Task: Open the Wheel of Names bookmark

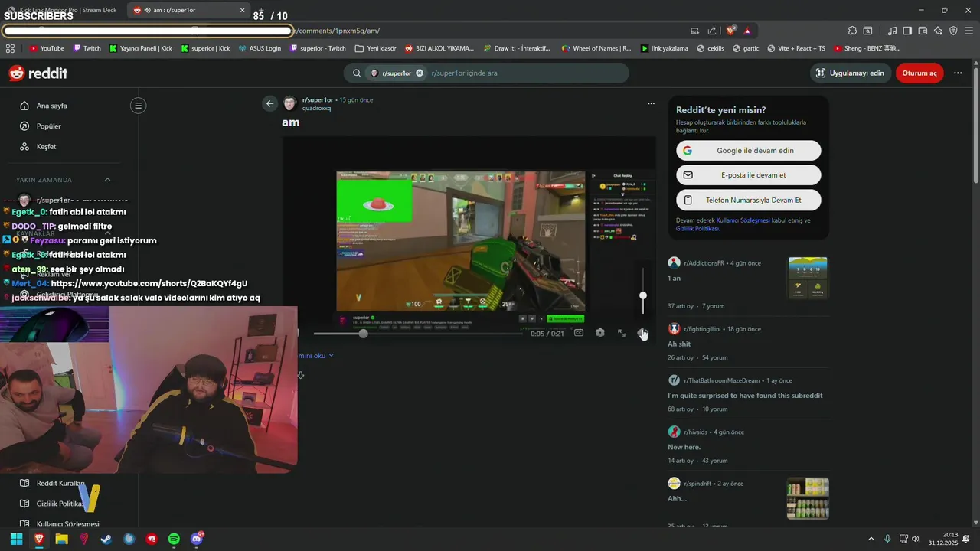Action: pos(596,48)
